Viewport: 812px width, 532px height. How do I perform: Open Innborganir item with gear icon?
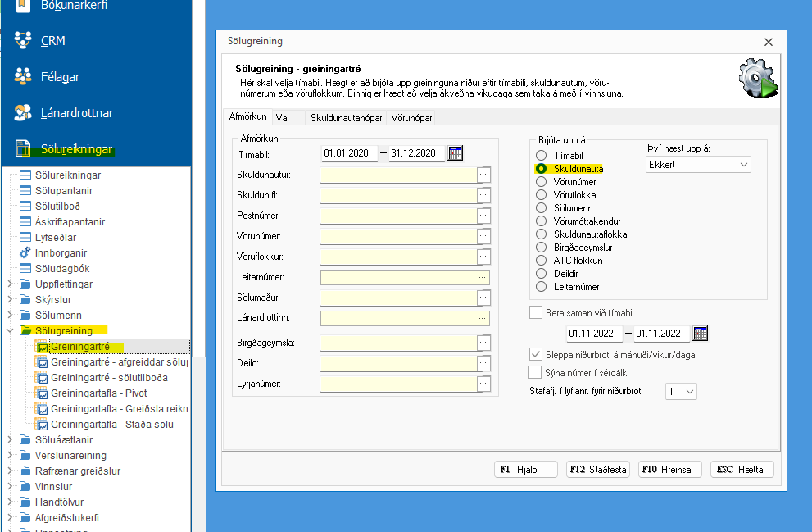(x=25, y=252)
